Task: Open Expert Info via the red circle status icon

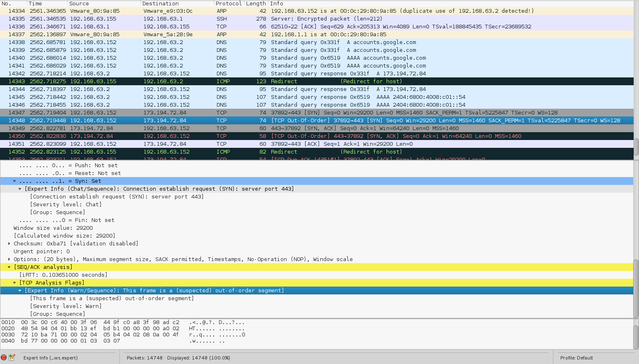Action: tap(4, 357)
